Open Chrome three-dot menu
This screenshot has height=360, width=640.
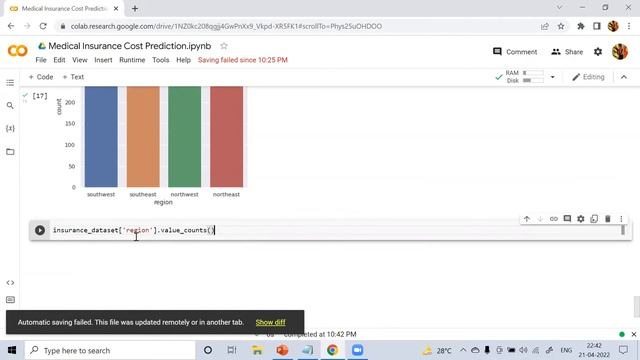[629, 26]
